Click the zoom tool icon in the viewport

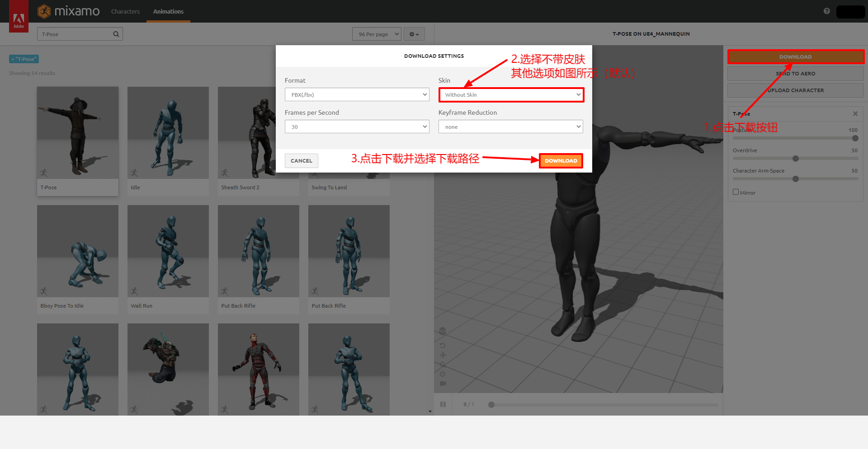443,365
